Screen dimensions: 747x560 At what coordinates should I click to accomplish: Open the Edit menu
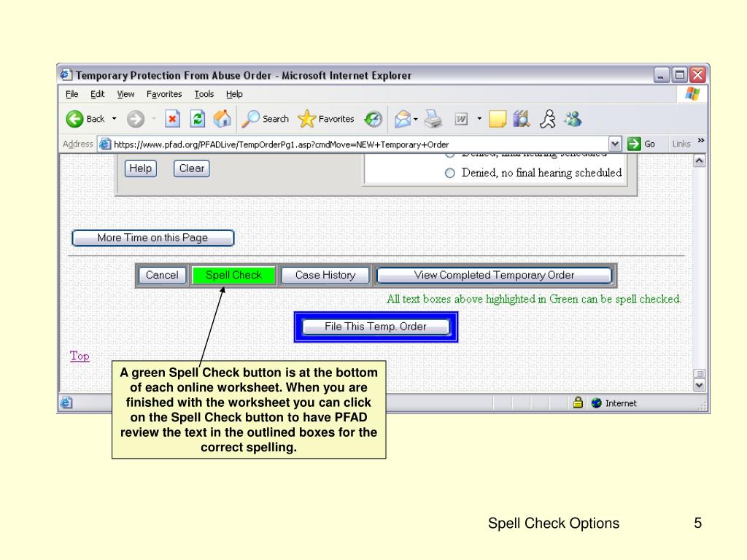pyautogui.click(x=97, y=94)
